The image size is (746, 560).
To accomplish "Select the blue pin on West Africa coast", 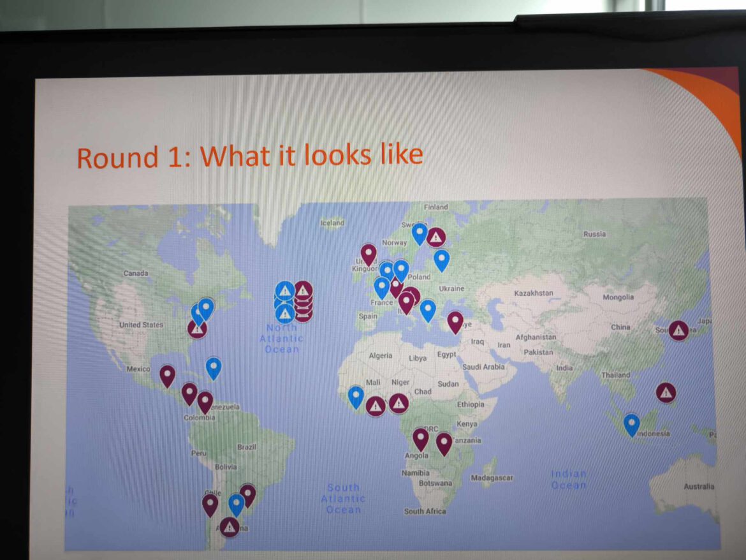I will [356, 397].
